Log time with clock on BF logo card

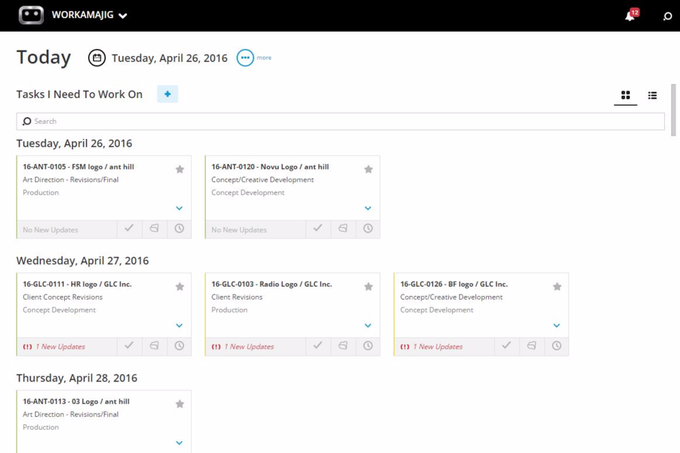(x=556, y=346)
